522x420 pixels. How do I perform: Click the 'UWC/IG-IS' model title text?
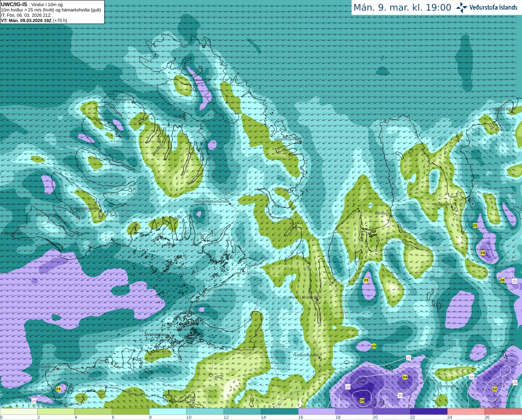click(x=14, y=4)
